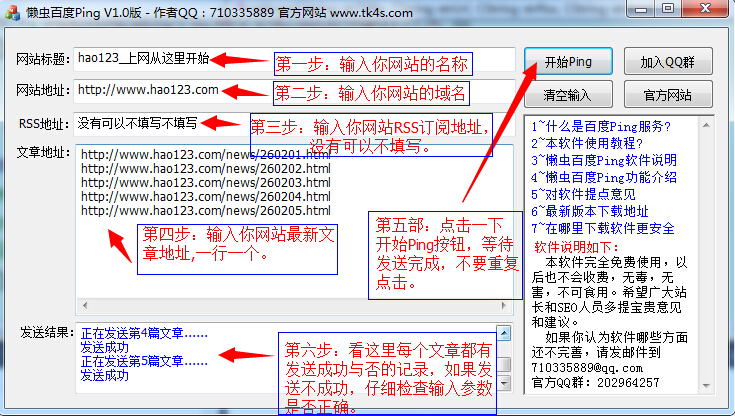Click info panel scrollbar down arrow
The height and width of the screenshot is (416, 735).
706,386
